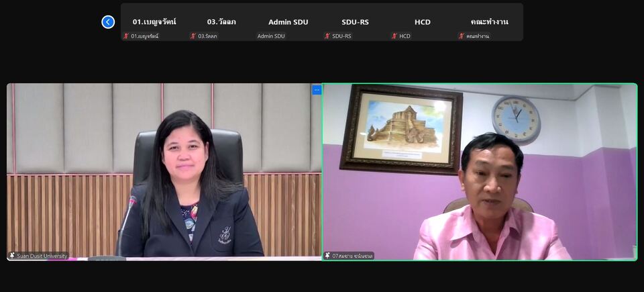Select the 01.เบญจรัตน์ participant tile
644x292 pixels.
[x=154, y=21]
